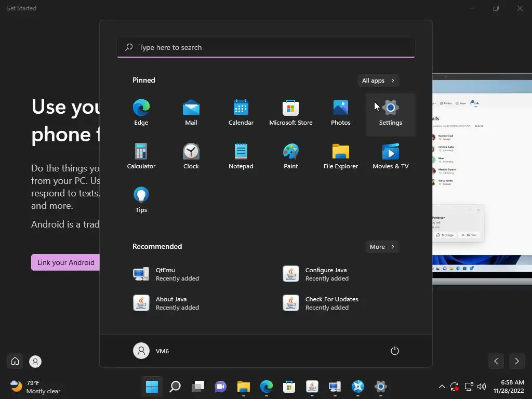
Task: Open File Explorer from taskbar
Action: coord(244,387)
